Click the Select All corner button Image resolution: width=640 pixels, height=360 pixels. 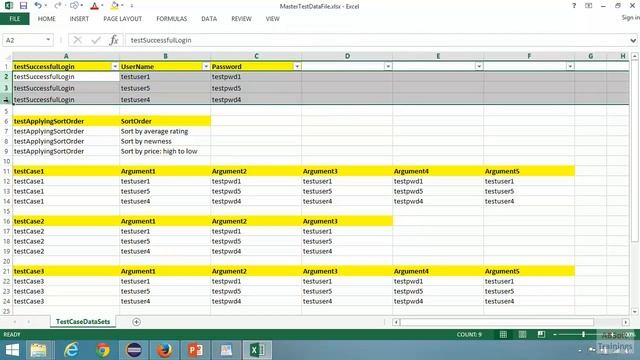click(7, 56)
